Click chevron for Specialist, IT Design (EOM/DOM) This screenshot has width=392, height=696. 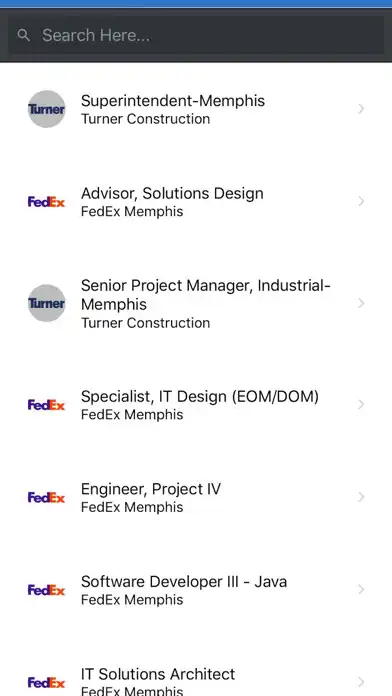[x=361, y=404]
